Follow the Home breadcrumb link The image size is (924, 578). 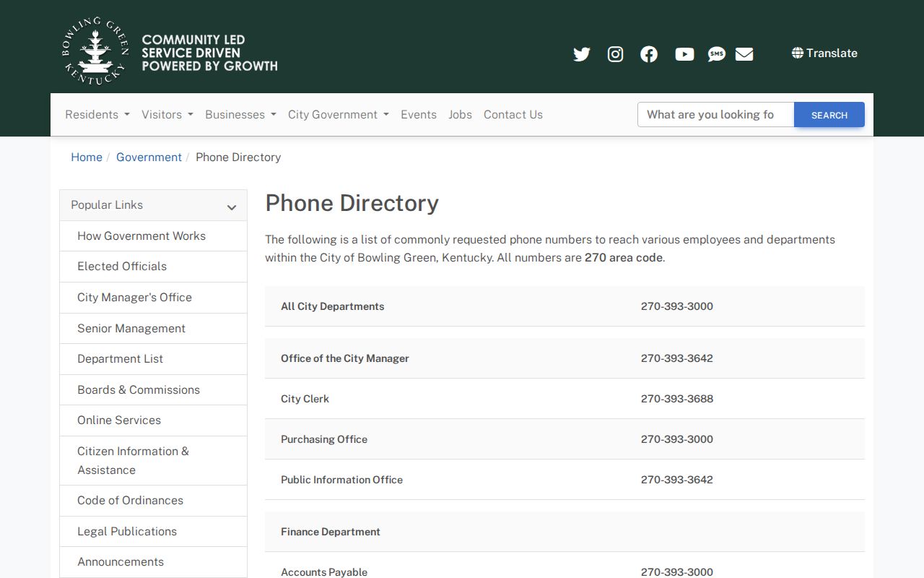click(x=87, y=157)
